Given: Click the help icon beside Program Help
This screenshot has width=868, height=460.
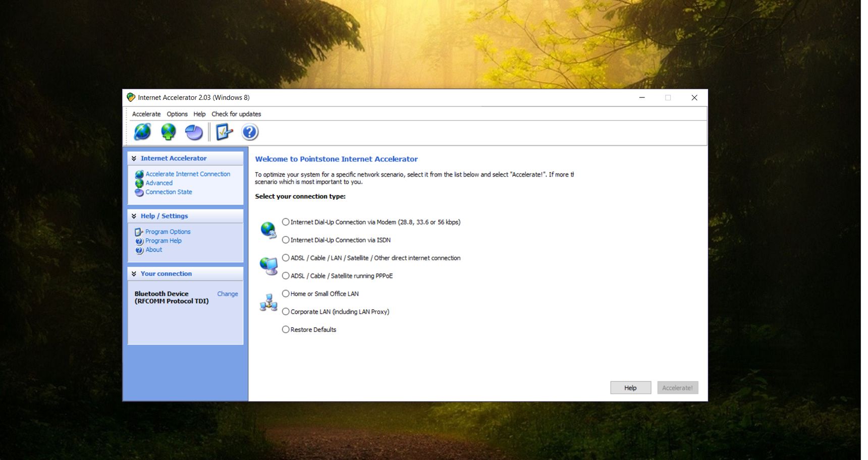Looking at the screenshot, I should point(139,241).
